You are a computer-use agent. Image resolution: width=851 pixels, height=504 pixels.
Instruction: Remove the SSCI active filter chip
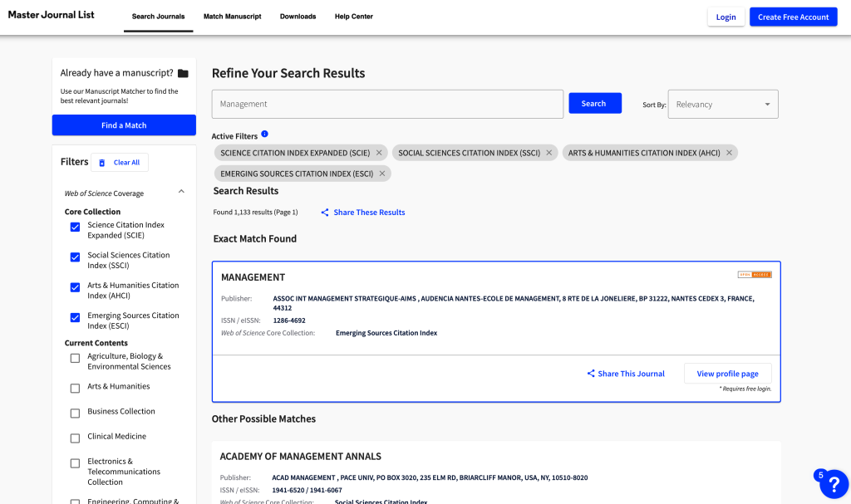548,153
